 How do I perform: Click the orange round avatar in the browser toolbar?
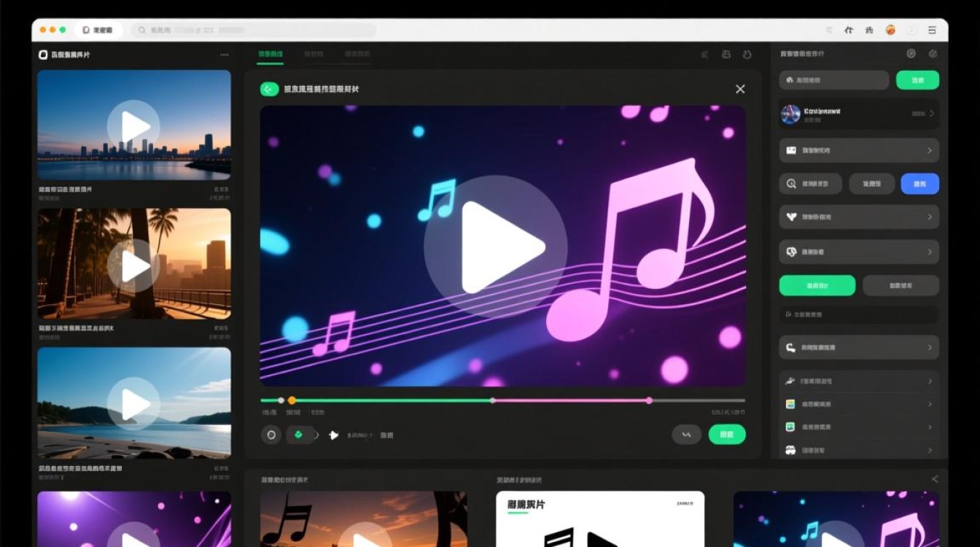pyautogui.click(x=890, y=30)
